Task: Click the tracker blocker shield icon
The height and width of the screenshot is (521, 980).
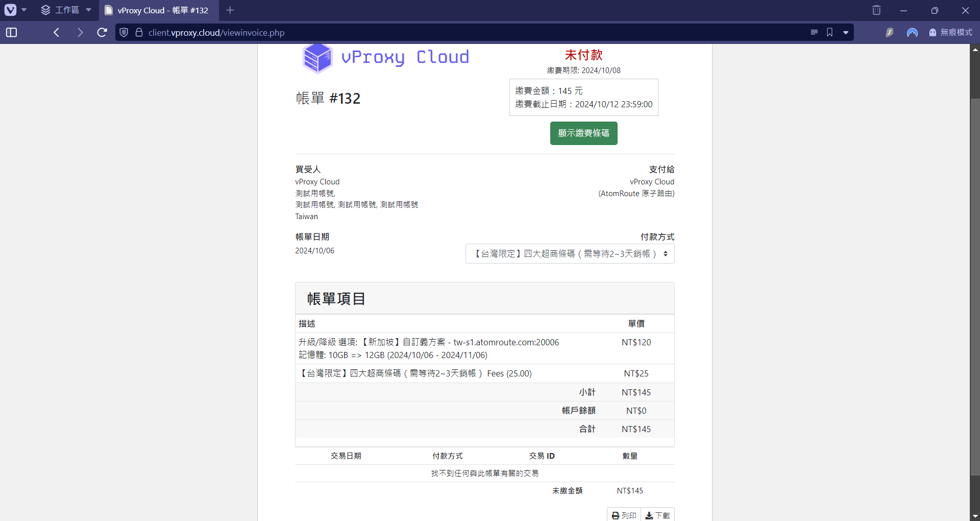Action: pyautogui.click(x=124, y=33)
